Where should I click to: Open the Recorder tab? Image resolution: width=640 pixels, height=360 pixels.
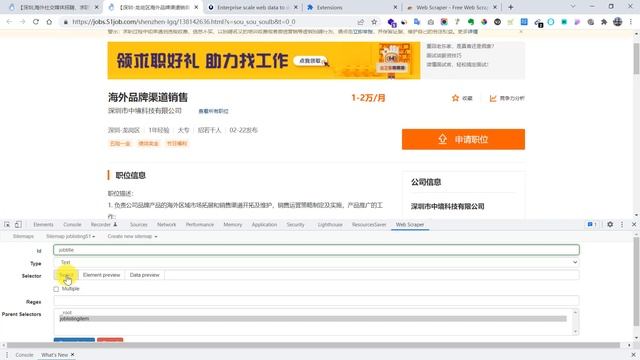(x=104, y=224)
